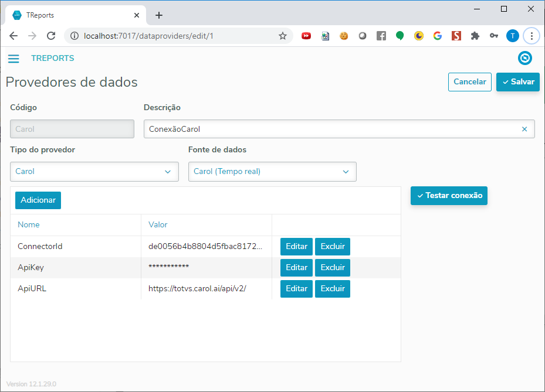This screenshot has height=392, width=545.
Task: Click the de0056b4b8804d5fbac8172... value cell
Action: tap(205, 247)
